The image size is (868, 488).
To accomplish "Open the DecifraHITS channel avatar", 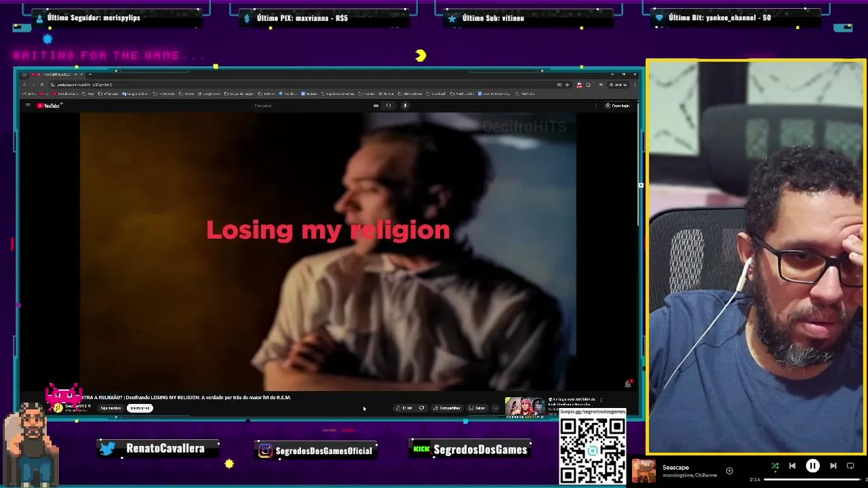I will click(58, 407).
